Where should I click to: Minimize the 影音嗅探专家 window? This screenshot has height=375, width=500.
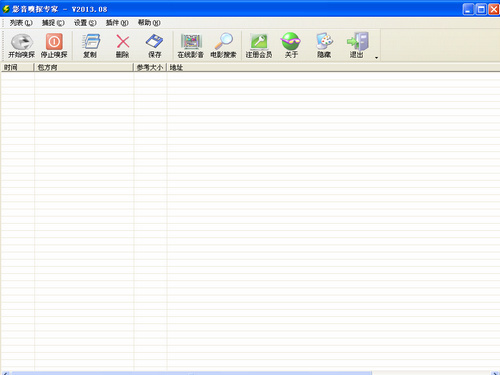click(468, 9)
